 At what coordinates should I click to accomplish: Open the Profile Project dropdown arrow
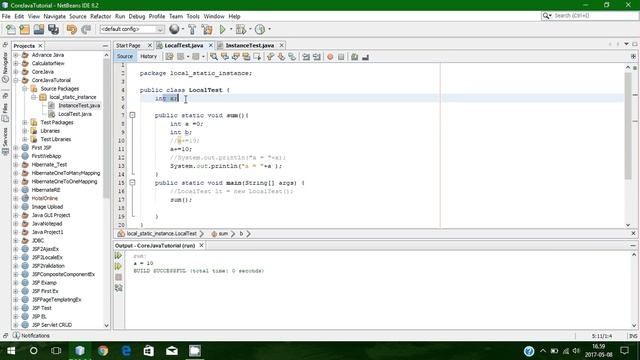[x=270, y=29]
